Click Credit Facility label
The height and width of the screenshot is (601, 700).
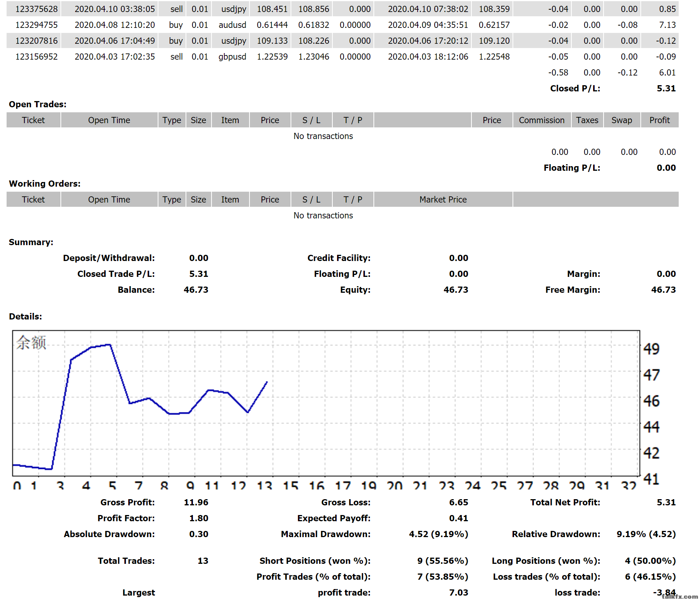(339, 258)
